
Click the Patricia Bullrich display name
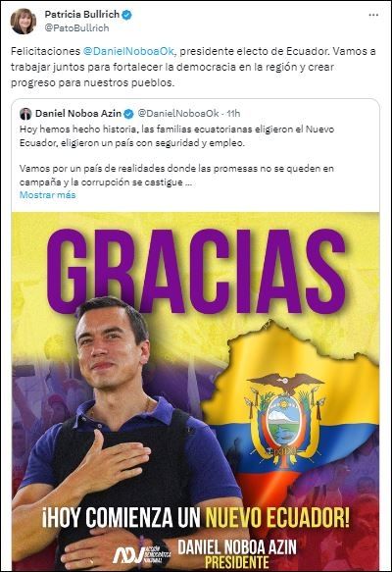(x=82, y=15)
